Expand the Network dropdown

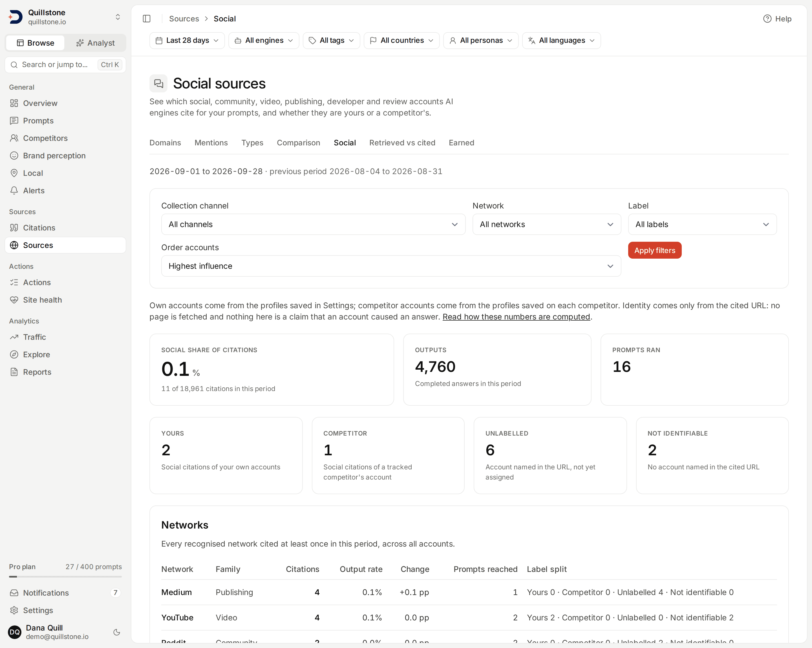click(x=546, y=224)
